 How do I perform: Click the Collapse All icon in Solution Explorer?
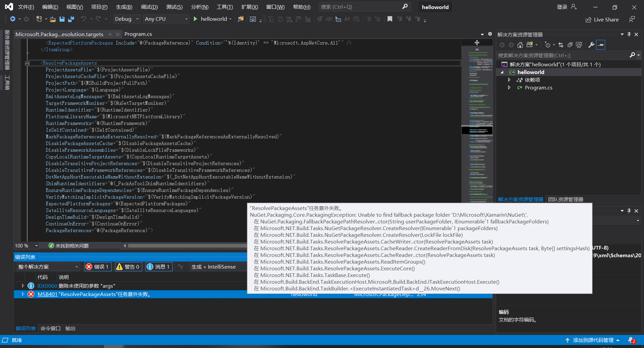570,45
